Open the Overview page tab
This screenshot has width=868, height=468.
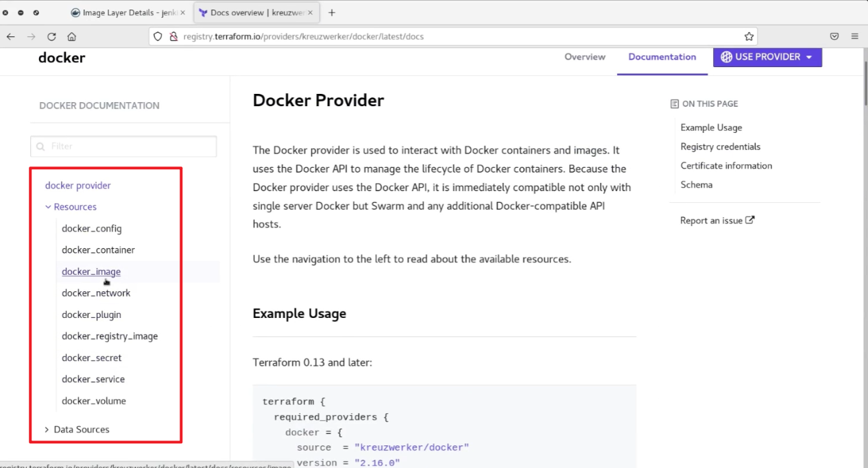pos(585,57)
